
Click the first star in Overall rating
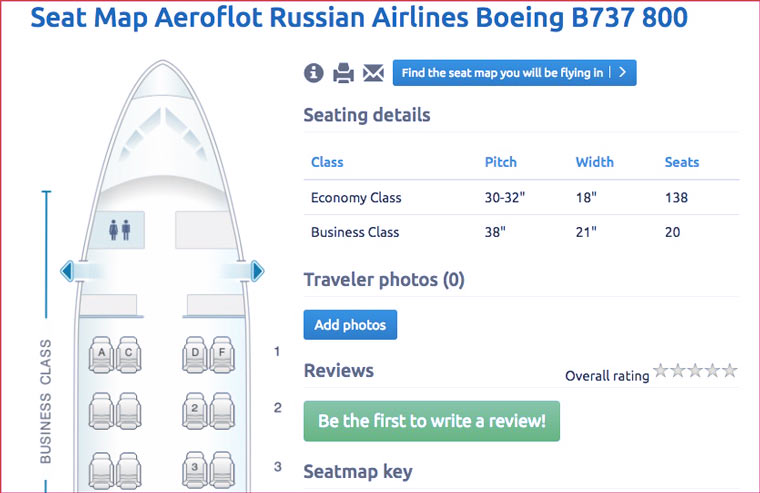(661, 371)
